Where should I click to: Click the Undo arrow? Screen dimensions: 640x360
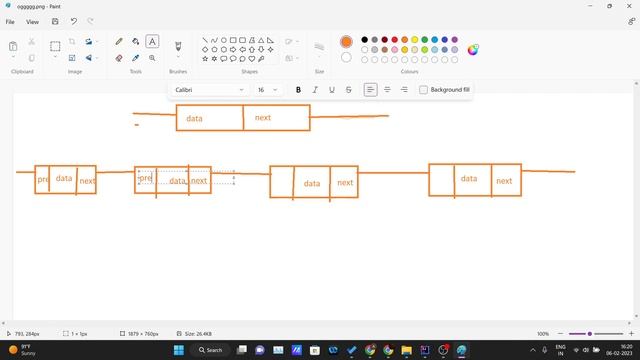coord(73,22)
